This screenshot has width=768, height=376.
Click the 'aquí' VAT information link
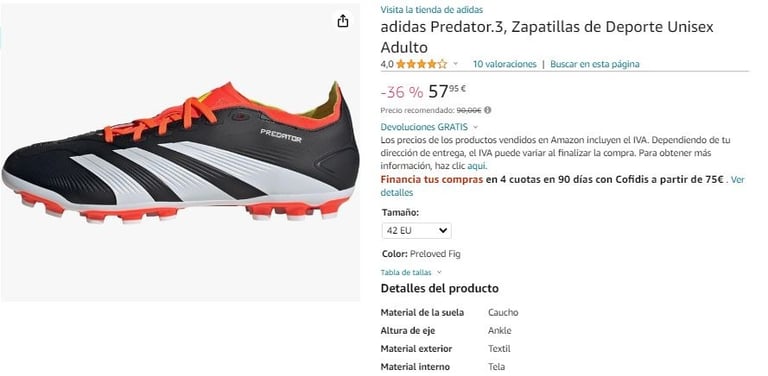(x=477, y=165)
